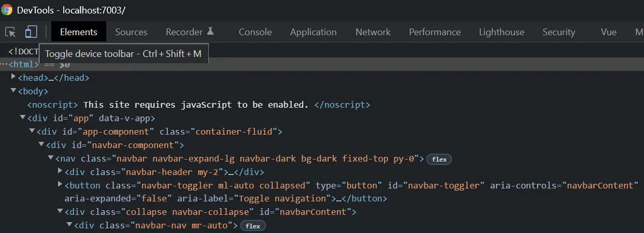The image size is (644, 233).
Task: Click the "collapse navbar-collapse" class value
Action: tap(187, 212)
